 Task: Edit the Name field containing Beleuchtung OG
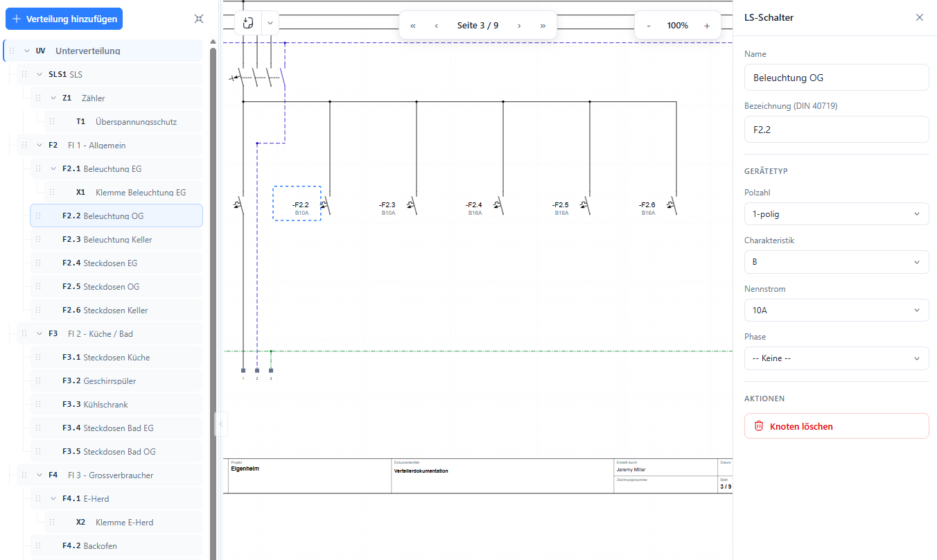tap(837, 77)
